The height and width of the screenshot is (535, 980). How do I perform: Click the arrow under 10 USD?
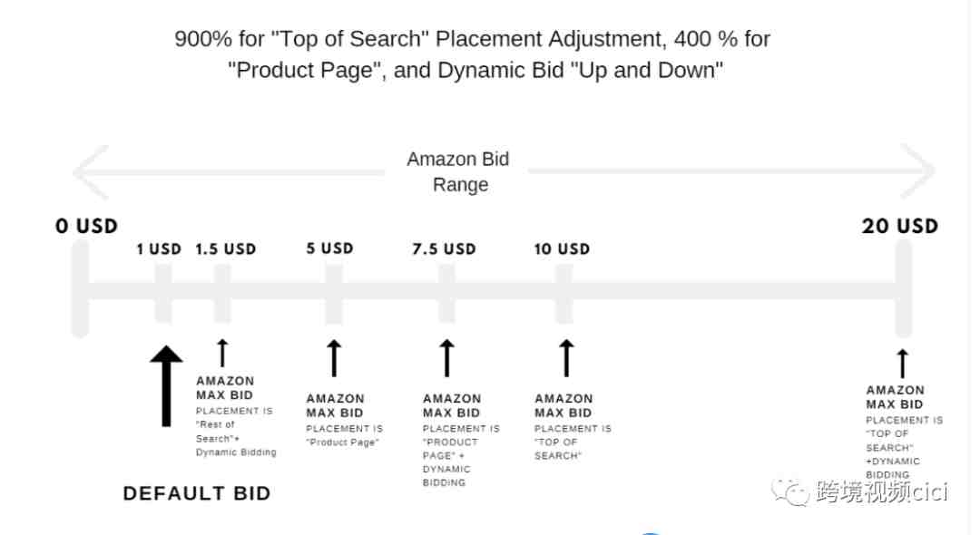coord(566,357)
